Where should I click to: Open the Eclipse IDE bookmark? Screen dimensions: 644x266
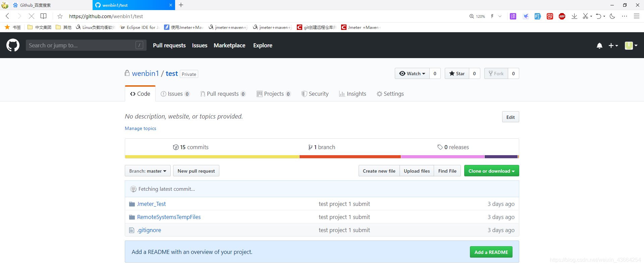pos(140,27)
